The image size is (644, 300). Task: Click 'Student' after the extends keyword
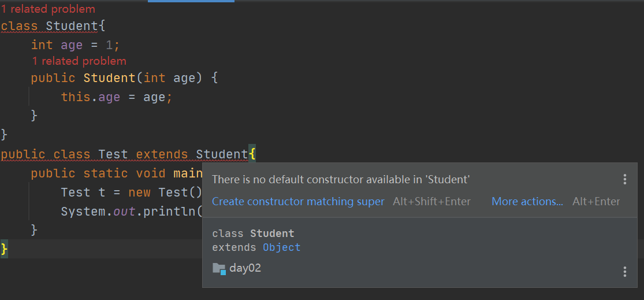pyautogui.click(x=222, y=154)
